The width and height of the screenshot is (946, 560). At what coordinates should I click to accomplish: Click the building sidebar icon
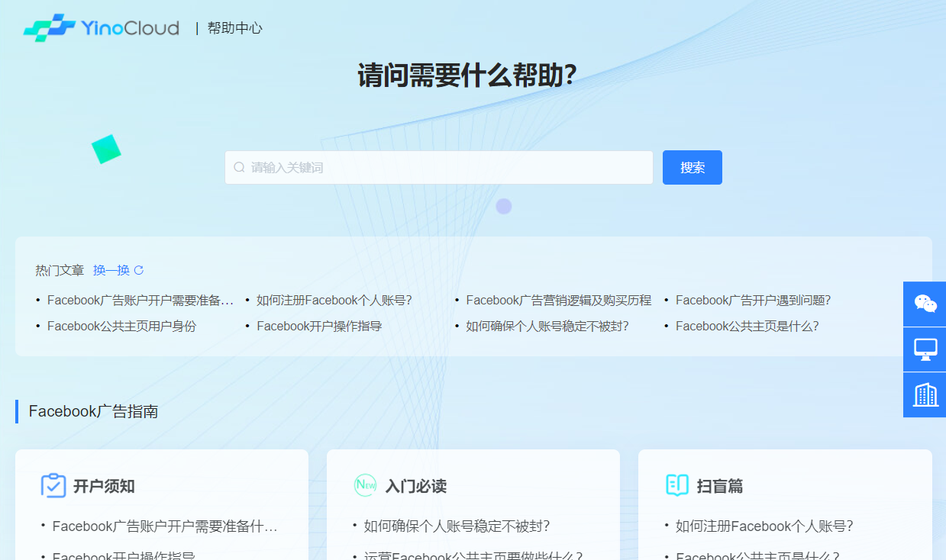coord(925,395)
